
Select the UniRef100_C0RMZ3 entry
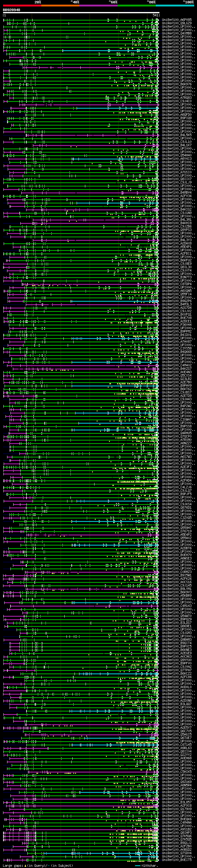click(x=177, y=572)
